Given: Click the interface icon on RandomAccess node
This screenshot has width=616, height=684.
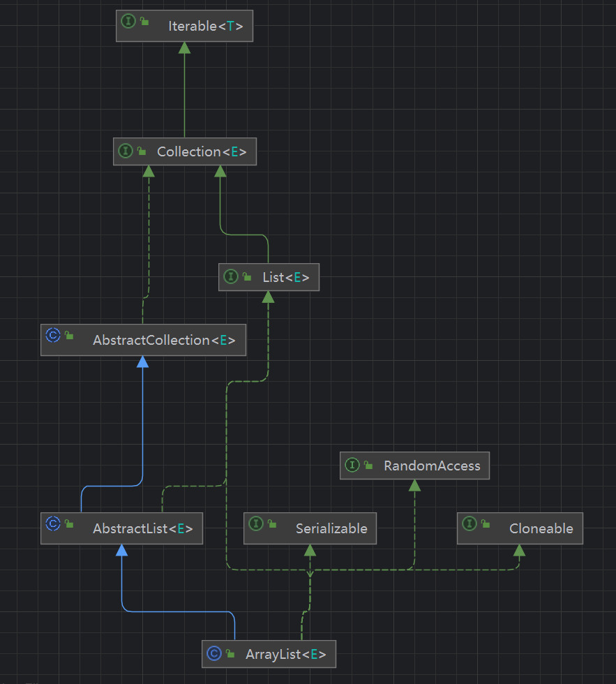Looking at the screenshot, I should click(352, 465).
